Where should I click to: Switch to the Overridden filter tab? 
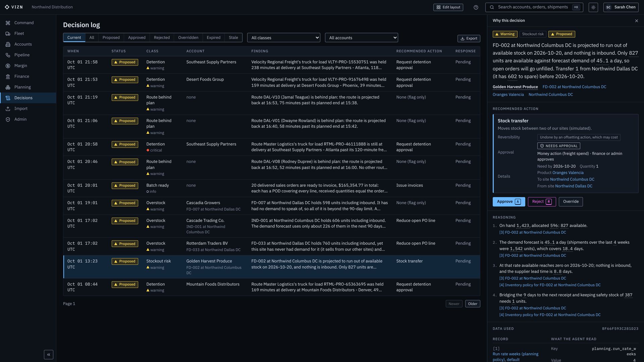[188, 38]
